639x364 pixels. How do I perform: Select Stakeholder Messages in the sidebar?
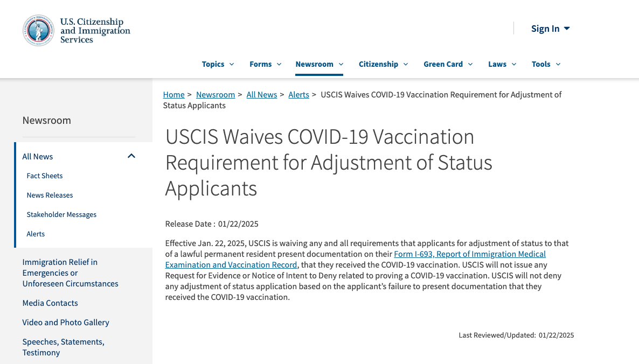pyautogui.click(x=61, y=215)
